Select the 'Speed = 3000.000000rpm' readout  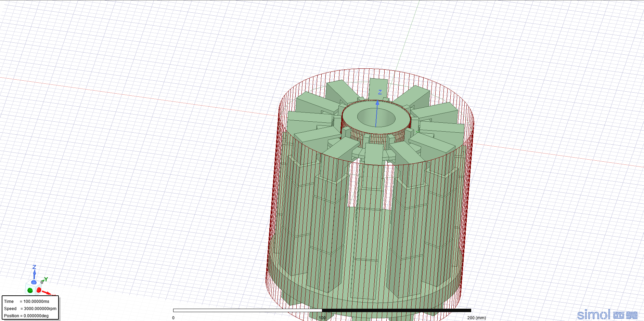tap(30, 309)
